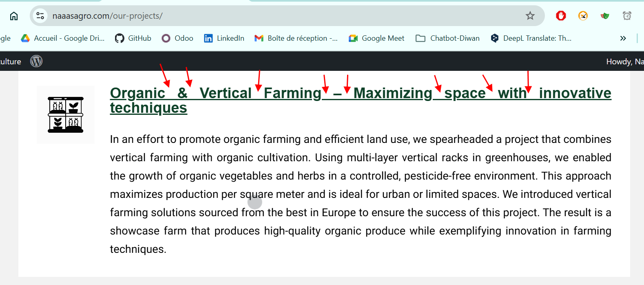The width and height of the screenshot is (644, 285).
Task: Click the vertical farming shelf thumbnail
Action: point(66,115)
